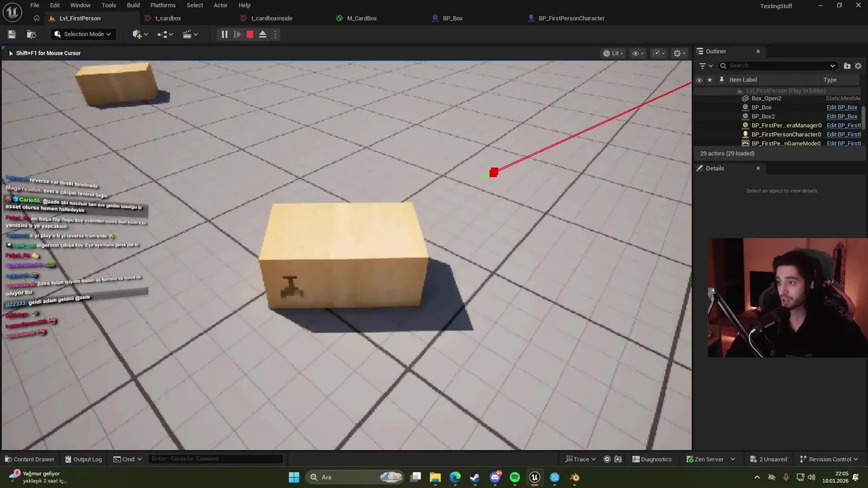Close the Details panel tab

(758, 168)
